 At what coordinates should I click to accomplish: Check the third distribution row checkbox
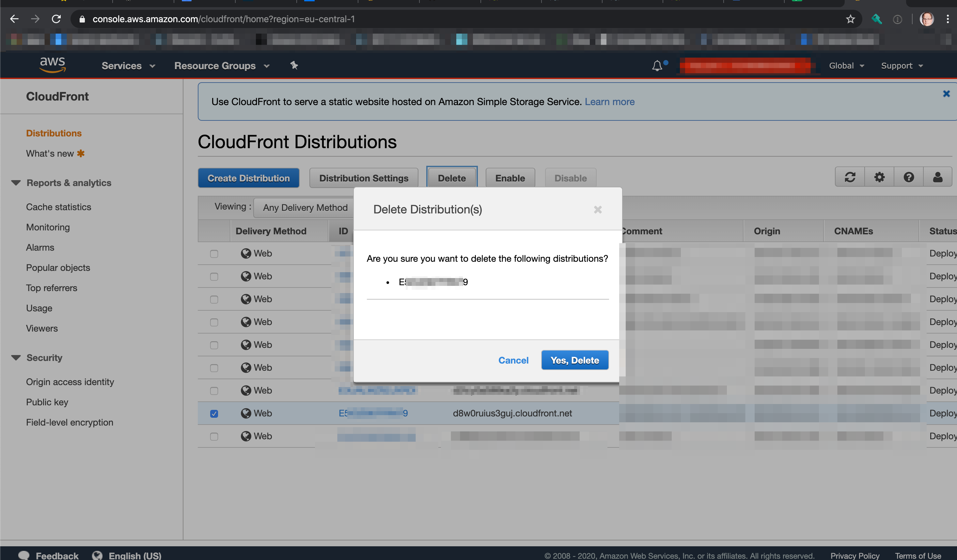pyautogui.click(x=214, y=299)
